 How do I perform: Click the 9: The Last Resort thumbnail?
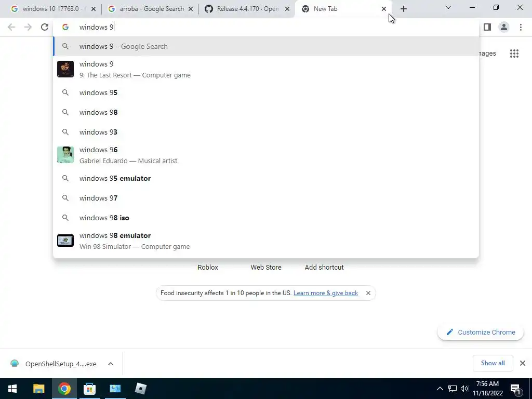coord(65,69)
